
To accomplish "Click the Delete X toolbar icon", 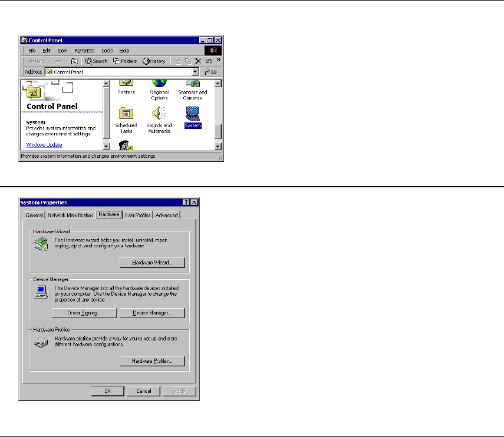I will tap(198, 61).
